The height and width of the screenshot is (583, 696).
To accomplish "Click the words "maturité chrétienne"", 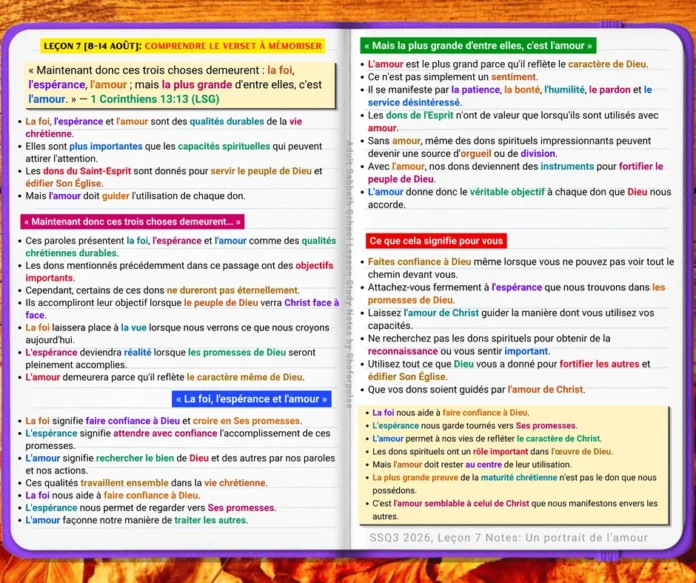I will 518,478.
